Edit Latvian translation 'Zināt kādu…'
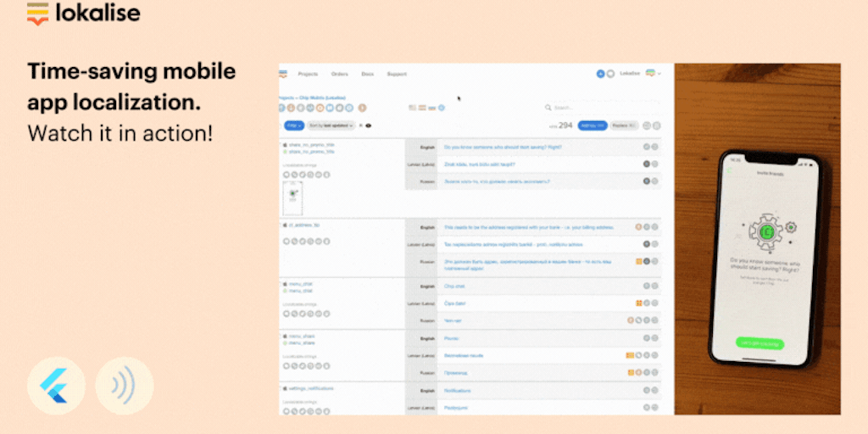Screen dimensions: 868x434 480,164
